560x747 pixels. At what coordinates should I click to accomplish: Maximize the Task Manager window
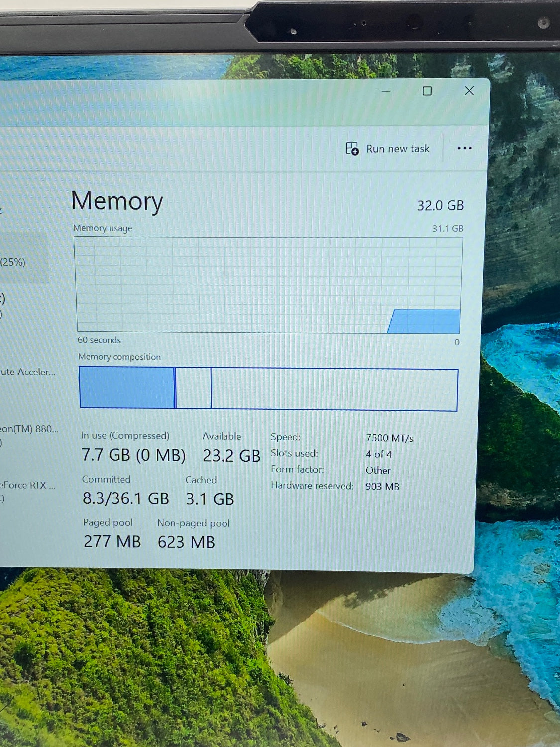427,91
